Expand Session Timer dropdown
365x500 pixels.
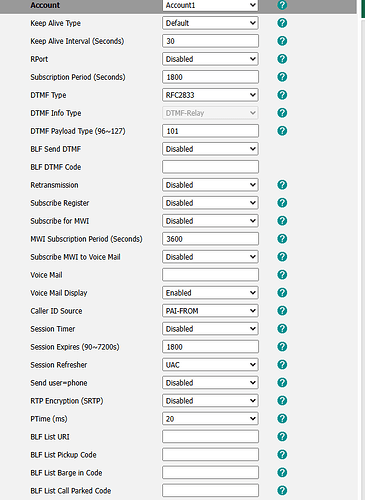tap(210, 329)
